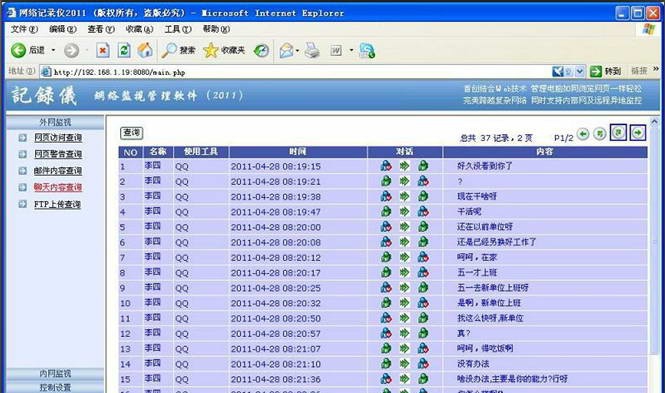Image resolution: width=665 pixels, height=393 pixels.
Task: Click direction arrow icon in row 3
Action: point(405,196)
